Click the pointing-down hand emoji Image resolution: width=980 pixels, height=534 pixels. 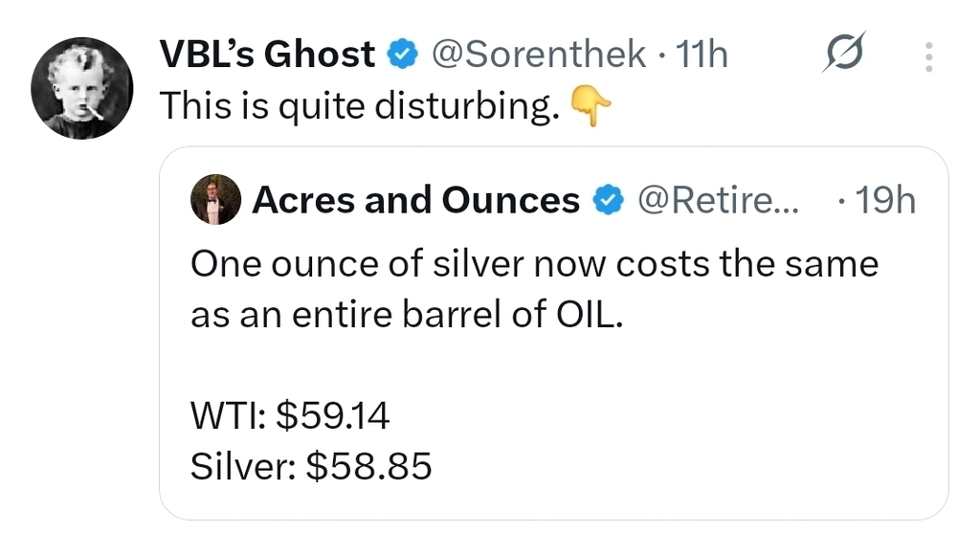(x=590, y=106)
